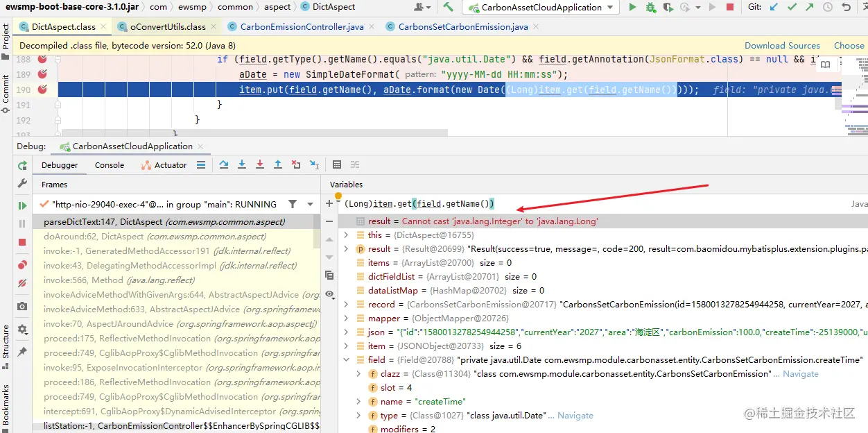This screenshot has width=868, height=433.
Task: Click the Git Push green arrow
Action: [x=808, y=7]
